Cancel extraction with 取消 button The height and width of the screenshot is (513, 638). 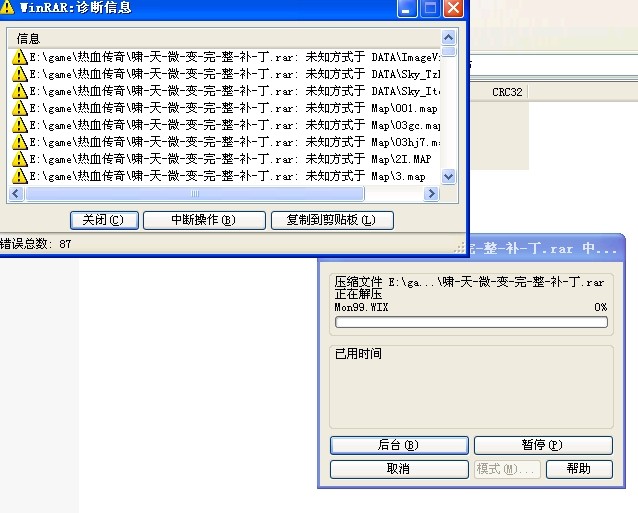click(399, 469)
